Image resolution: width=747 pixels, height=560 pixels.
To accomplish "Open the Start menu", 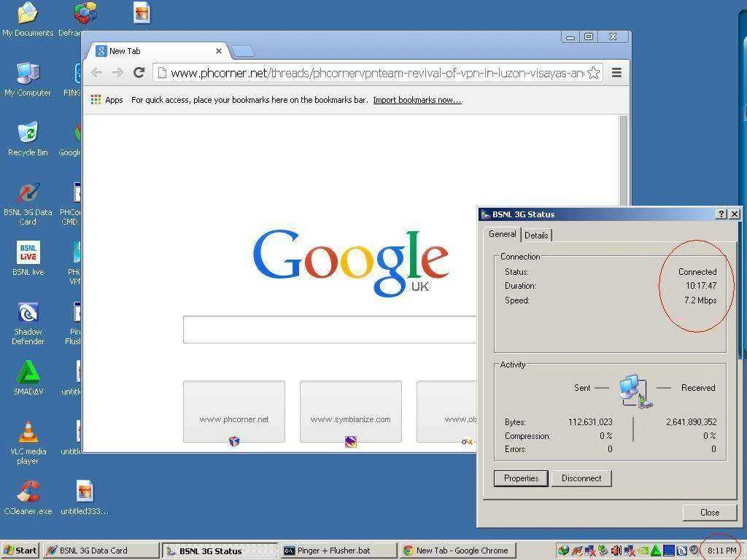I will click(x=20, y=551).
